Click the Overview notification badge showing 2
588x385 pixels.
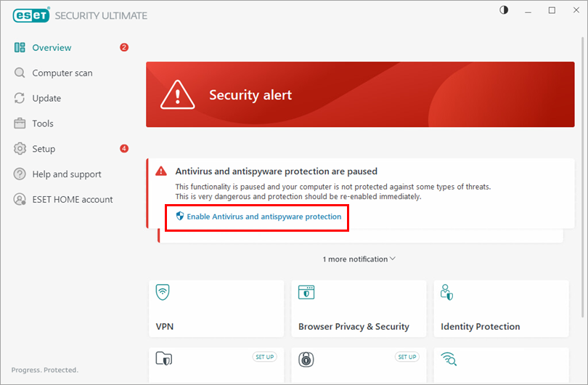[x=124, y=48]
